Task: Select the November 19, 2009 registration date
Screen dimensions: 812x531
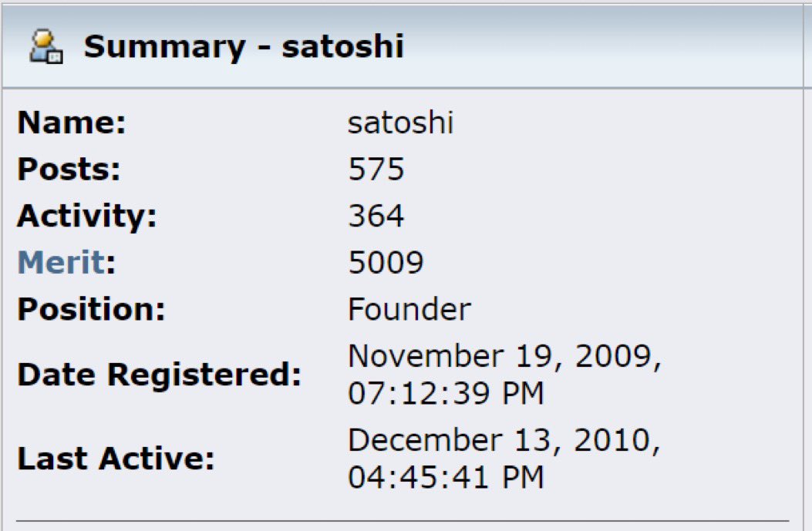Action: (x=505, y=355)
